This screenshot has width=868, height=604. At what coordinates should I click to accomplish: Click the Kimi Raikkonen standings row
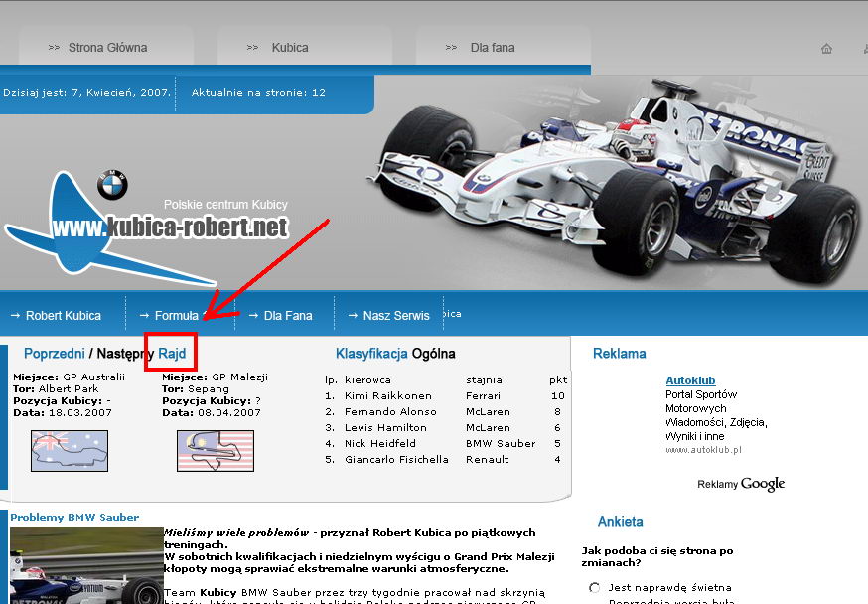click(445, 395)
